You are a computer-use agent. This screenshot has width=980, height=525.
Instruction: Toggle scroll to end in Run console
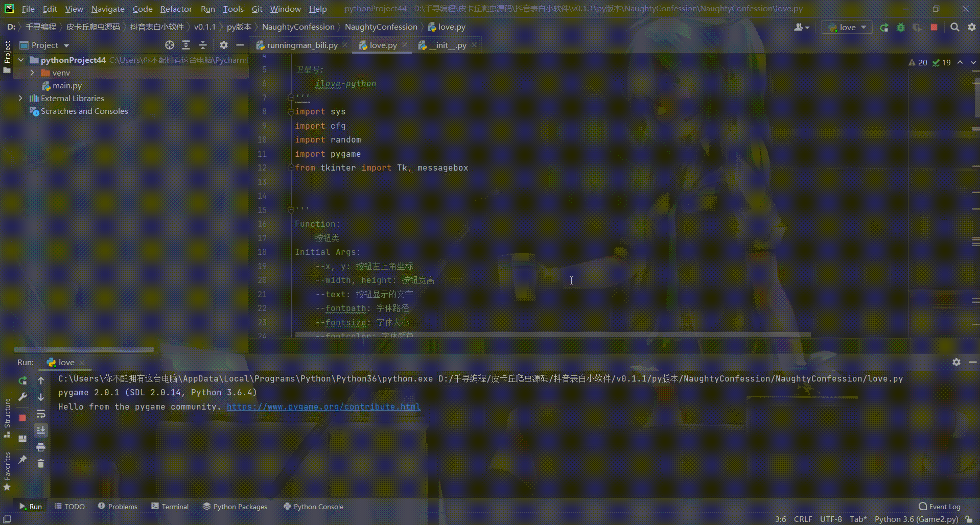pyautogui.click(x=41, y=431)
